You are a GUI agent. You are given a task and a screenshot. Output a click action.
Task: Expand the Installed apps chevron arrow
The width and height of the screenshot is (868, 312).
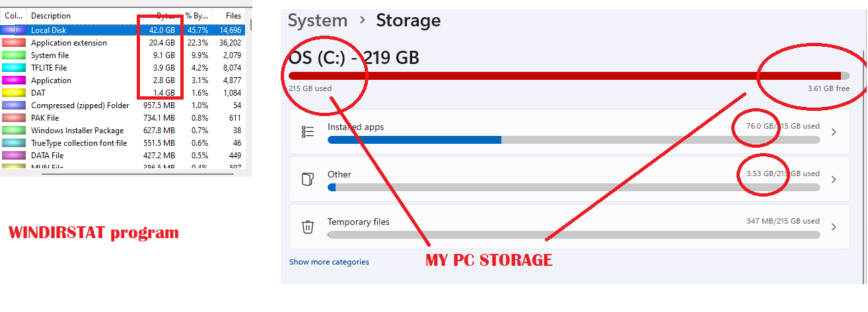click(x=834, y=132)
